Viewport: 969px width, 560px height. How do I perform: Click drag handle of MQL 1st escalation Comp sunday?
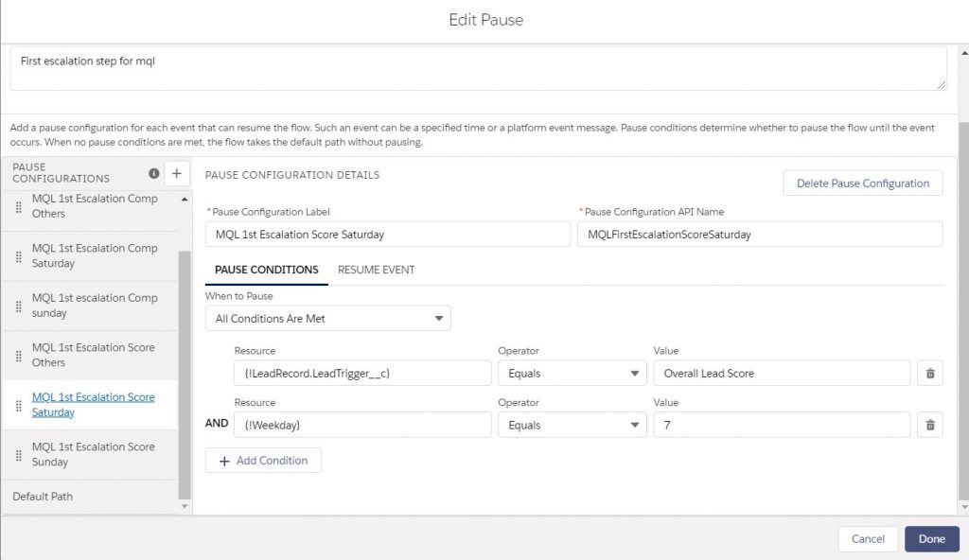(18, 306)
